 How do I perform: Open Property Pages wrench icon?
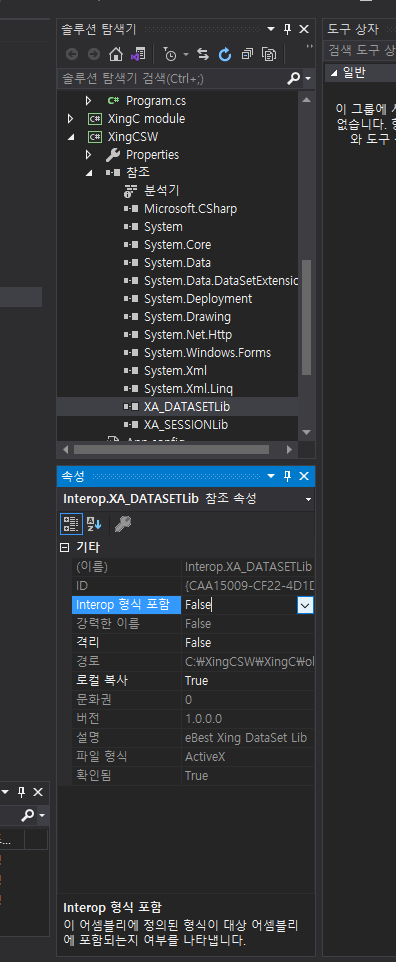coord(123,523)
